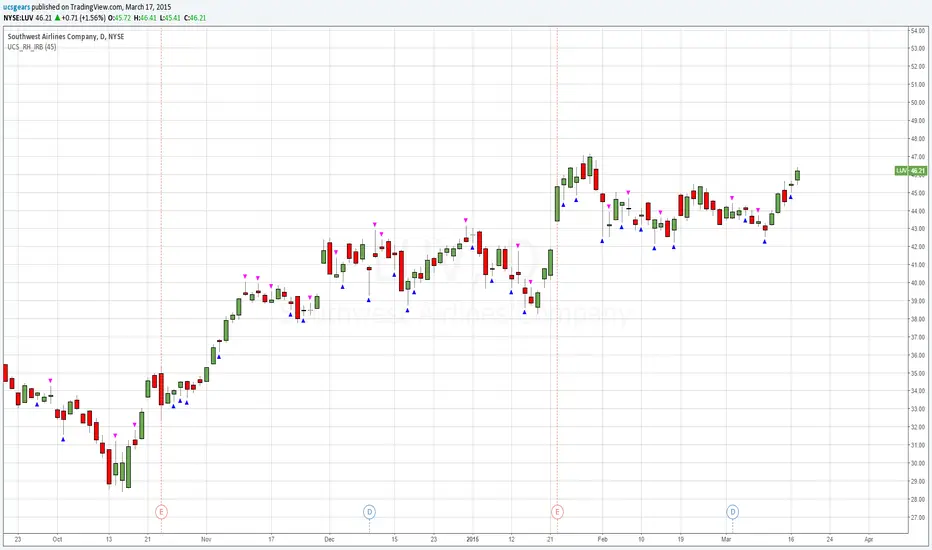The width and height of the screenshot is (932, 550).
Task: Click the TradingView.com publish text
Action: [x=97, y=7]
